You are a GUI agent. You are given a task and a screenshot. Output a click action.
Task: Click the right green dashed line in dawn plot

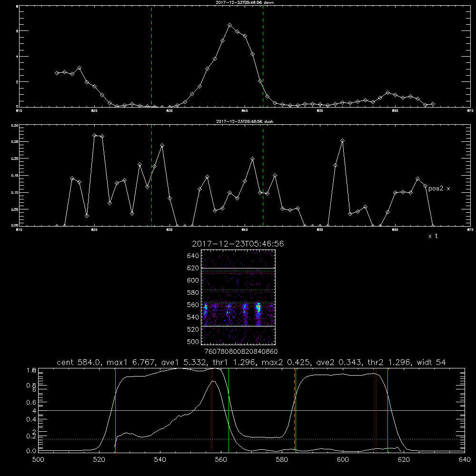coord(263,56)
